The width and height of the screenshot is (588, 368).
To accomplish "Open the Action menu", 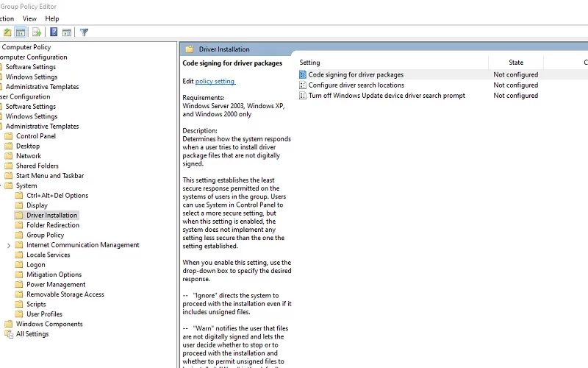I will tap(7, 18).
